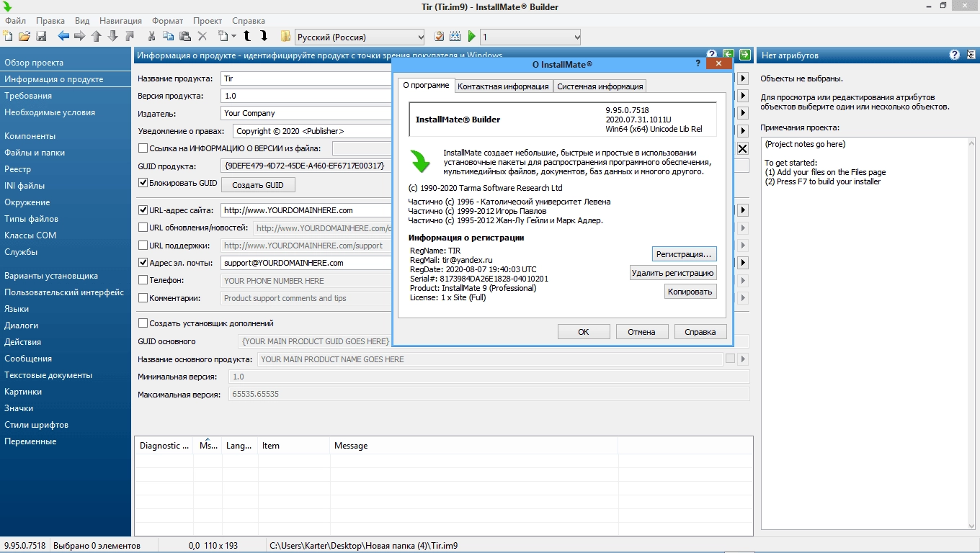This screenshot has width=980, height=553.
Task: Switch to the Контактная информация tab
Action: [503, 86]
